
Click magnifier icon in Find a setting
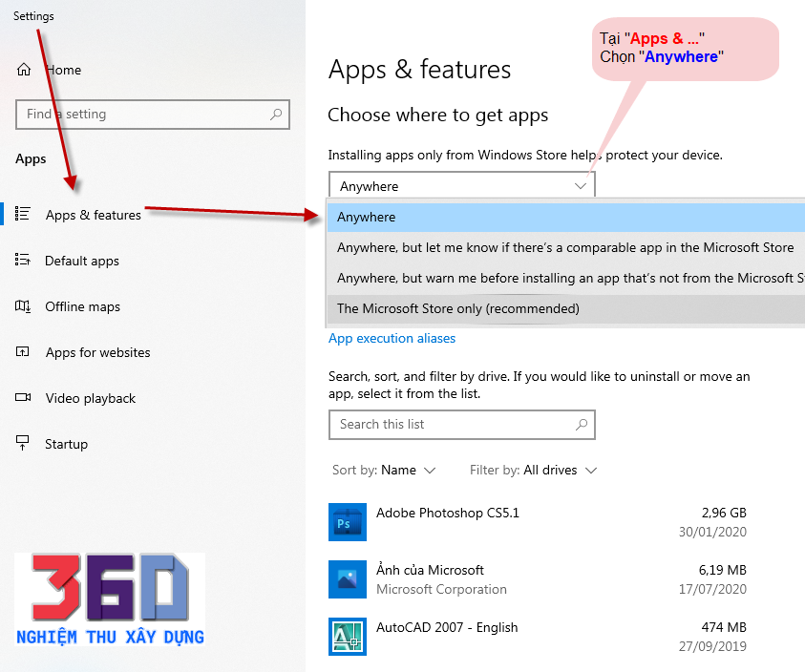(276, 114)
